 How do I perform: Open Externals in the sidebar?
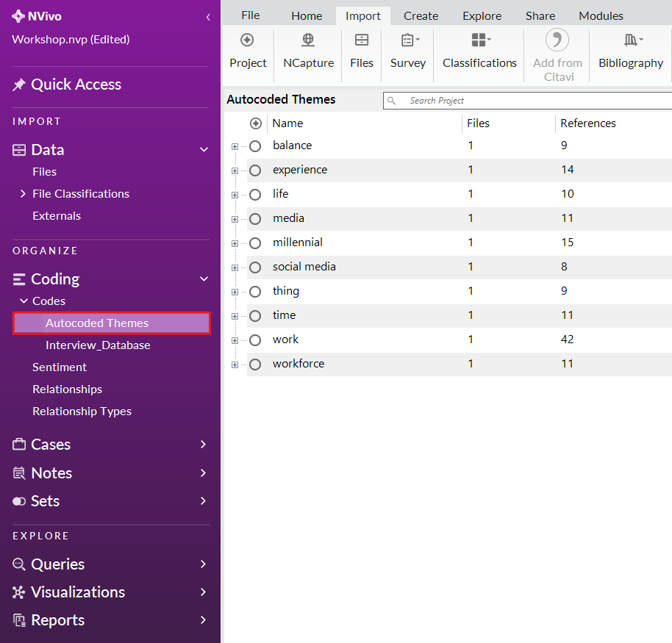click(57, 216)
